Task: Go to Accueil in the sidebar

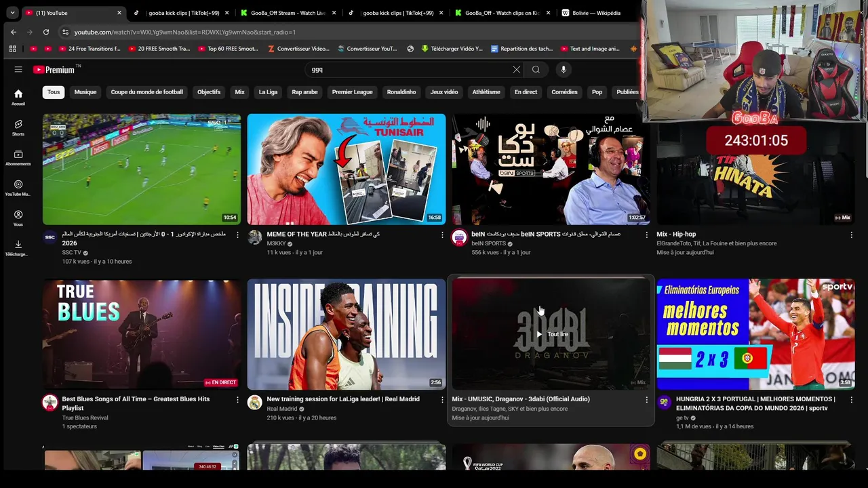Action: [18, 98]
